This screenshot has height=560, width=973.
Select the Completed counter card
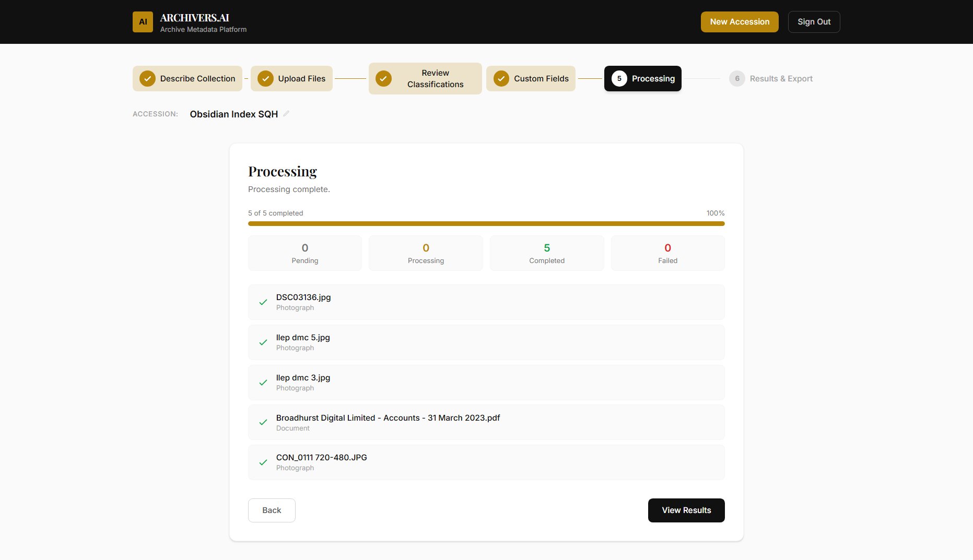(546, 253)
